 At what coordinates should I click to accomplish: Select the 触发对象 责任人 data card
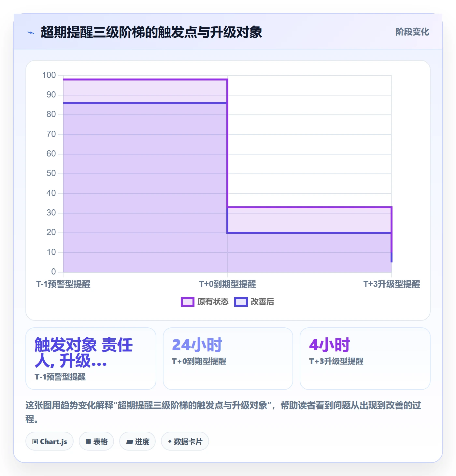coord(91,359)
